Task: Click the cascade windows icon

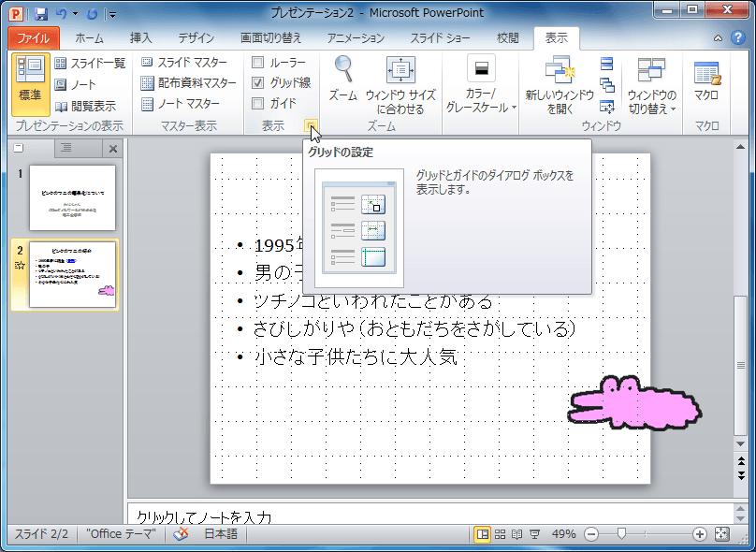Action: tap(607, 85)
